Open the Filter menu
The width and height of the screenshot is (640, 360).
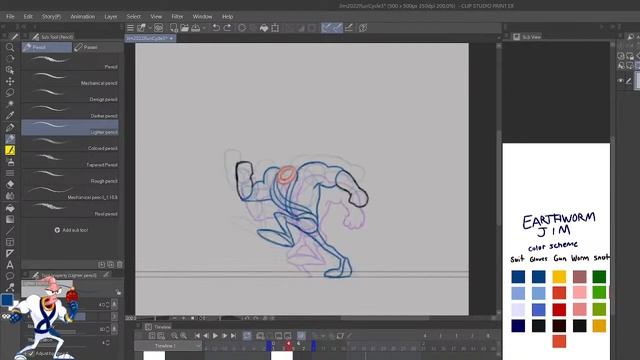(177, 17)
